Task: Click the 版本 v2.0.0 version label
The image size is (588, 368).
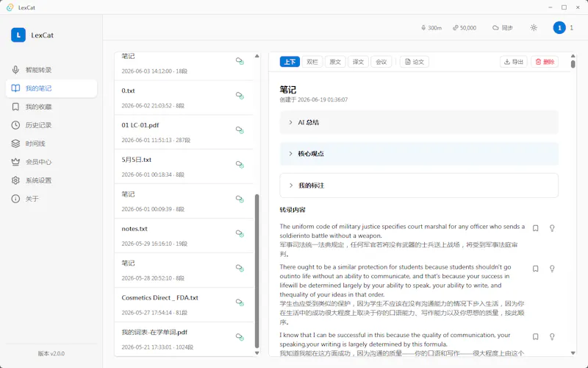Action: 51,353
